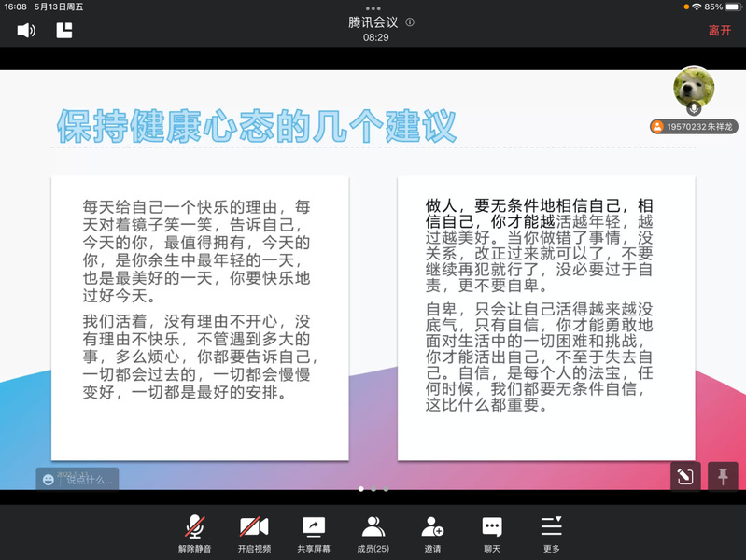This screenshot has width=746, height=560.
Task: Unmute microphone with 解除静音
Action: pyautogui.click(x=194, y=534)
